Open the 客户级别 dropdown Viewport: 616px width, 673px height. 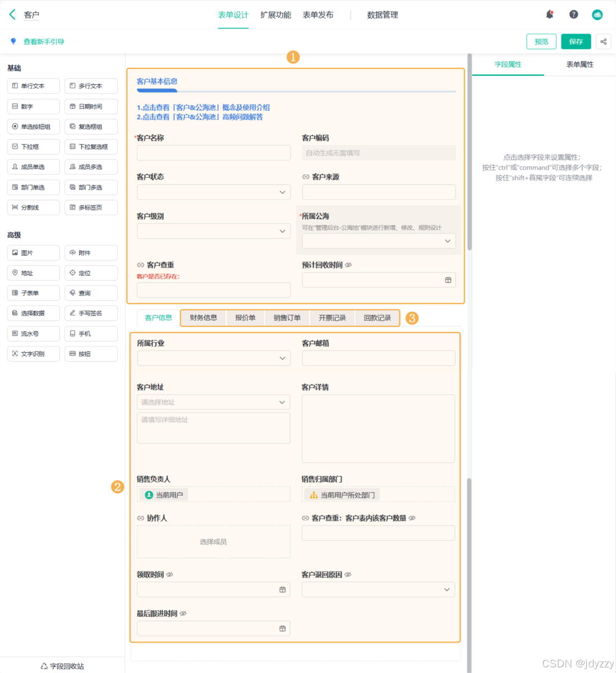pyautogui.click(x=214, y=231)
